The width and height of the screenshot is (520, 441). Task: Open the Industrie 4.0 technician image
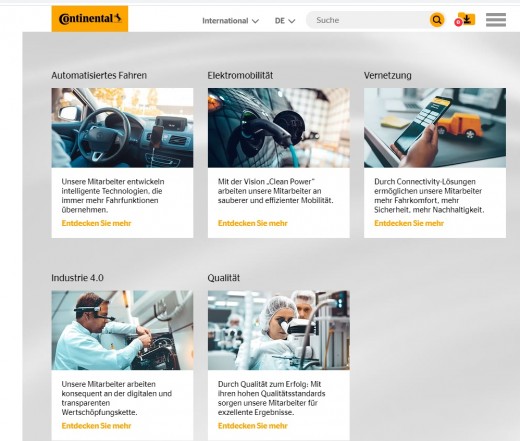(122, 330)
